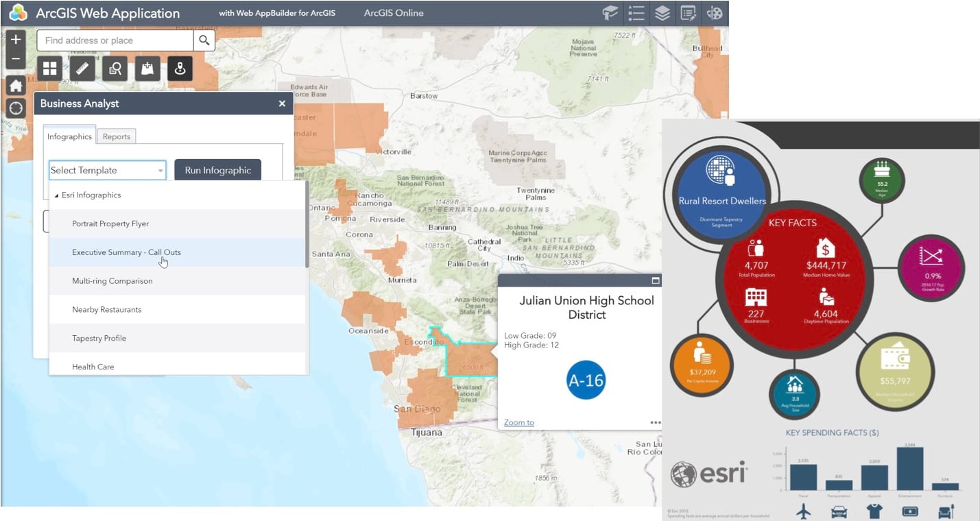Zoom in with the plus button
This screenshot has height=521, width=980.
pyautogui.click(x=15, y=39)
